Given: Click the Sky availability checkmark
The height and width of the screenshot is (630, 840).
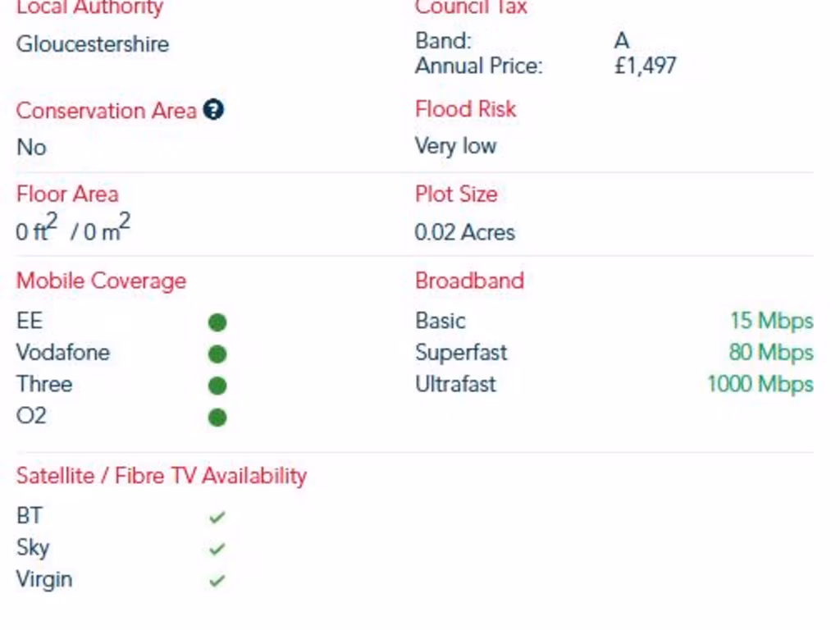Looking at the screenshot, I should (x=217, y=549).
